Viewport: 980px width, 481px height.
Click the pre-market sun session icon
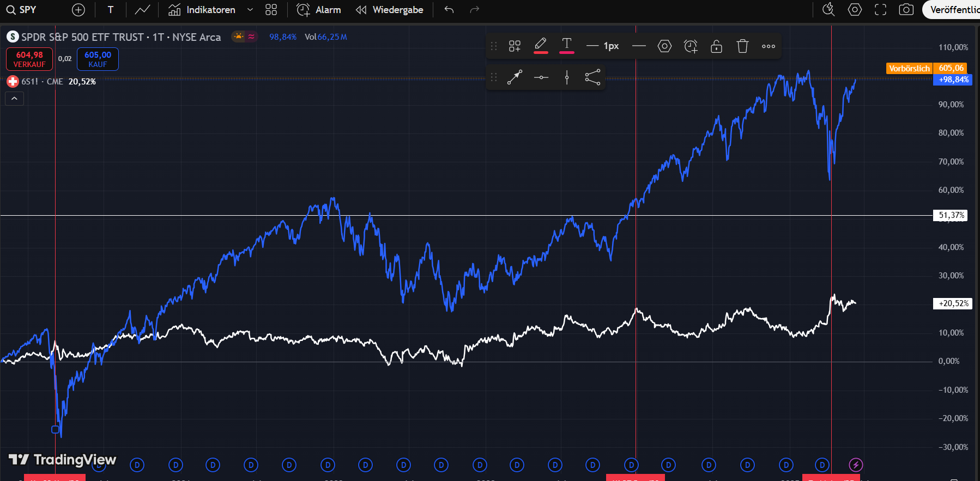[x=238, y=36]
